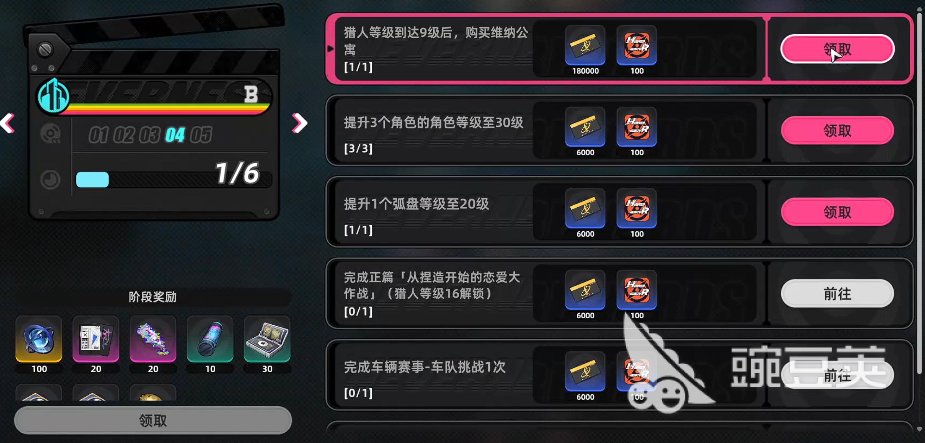
Task: Click the cyan city emblem icon
Action: click(x=54, y=96)
